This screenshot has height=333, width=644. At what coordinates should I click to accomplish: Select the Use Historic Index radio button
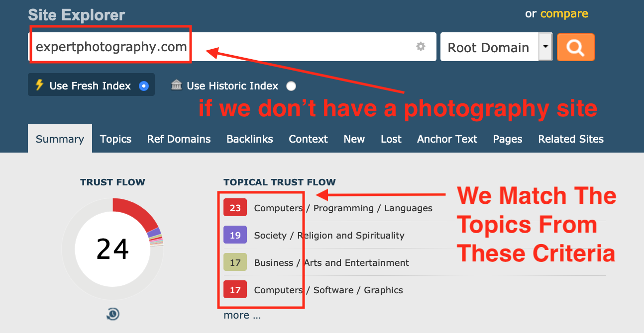(291, 86)
